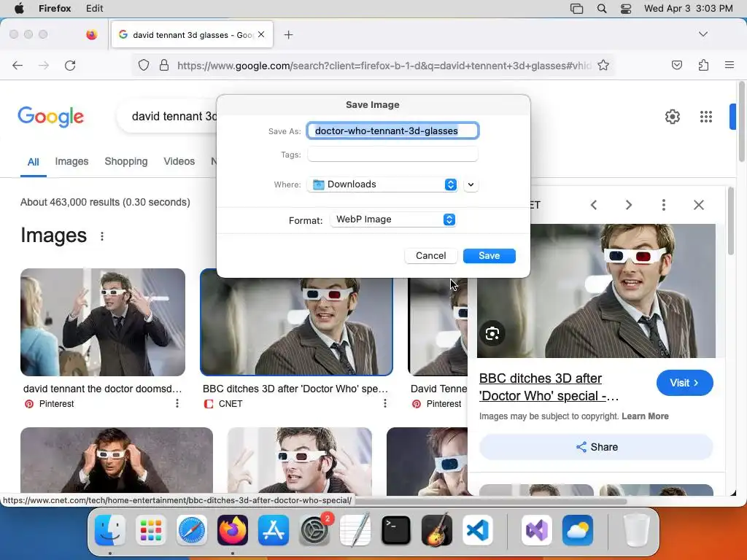
Task: Open Spotlight search in menu bar
Action: (602, 8)
